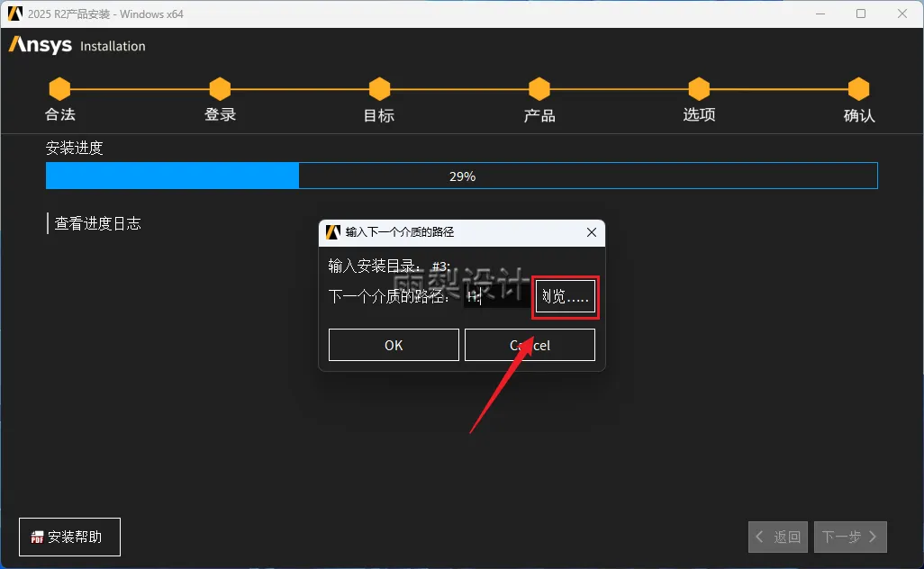Select the 合法 step hexagon
924x569 pixels.
coord(59,89)
